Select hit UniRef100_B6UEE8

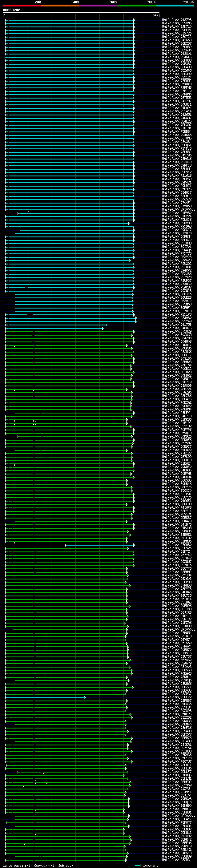tap(177, 297)
